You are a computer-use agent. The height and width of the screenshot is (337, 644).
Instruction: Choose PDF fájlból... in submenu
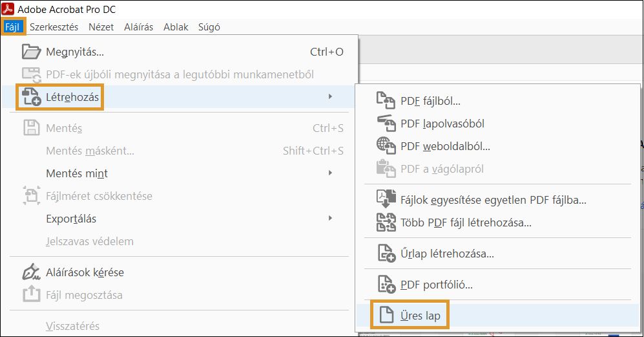click(498, 101)
